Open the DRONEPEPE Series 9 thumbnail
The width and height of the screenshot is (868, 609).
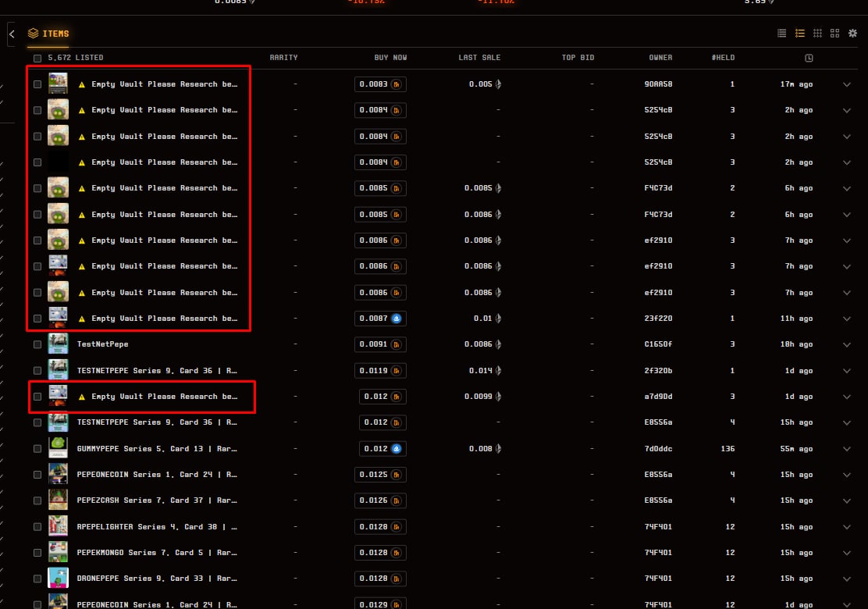[x=58, y=578]
